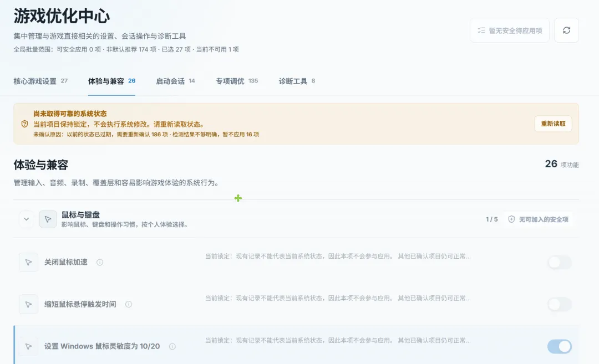Click the 26 项功能 count

561,164
